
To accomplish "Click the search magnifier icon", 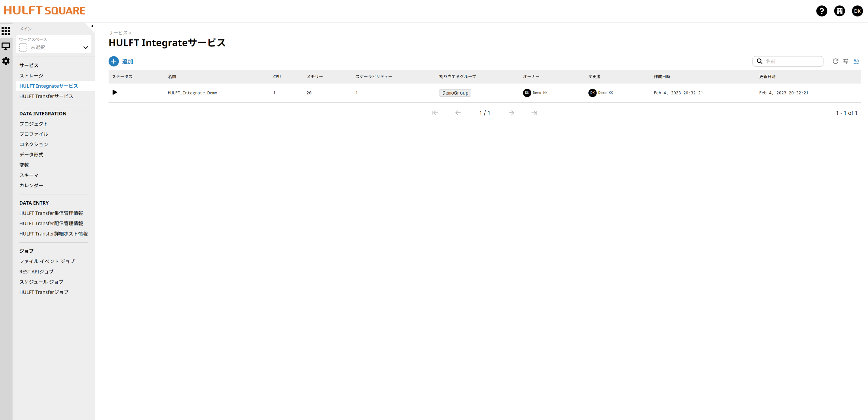I will [x=759, y=61].
